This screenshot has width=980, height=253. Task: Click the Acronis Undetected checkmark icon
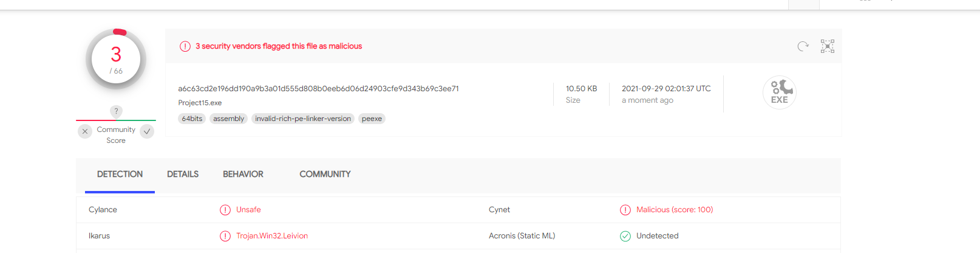pyautogui.click(x=625, y=236)
